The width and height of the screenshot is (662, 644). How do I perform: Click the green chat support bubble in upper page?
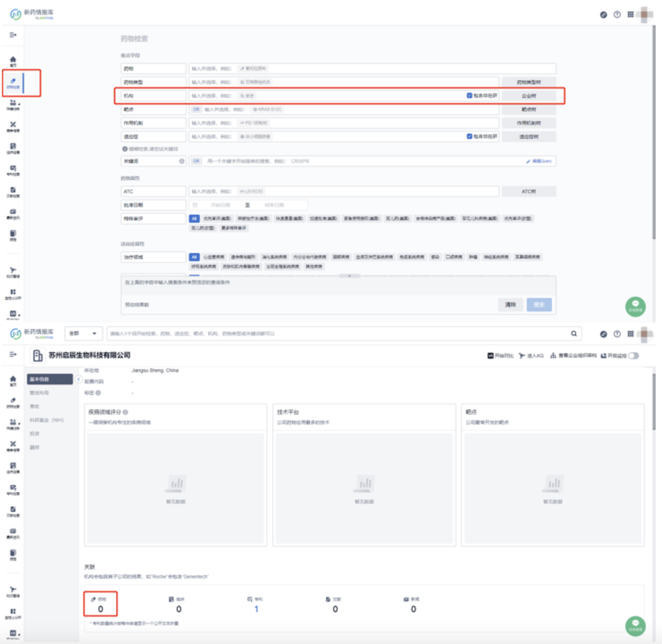click(635, 306)
